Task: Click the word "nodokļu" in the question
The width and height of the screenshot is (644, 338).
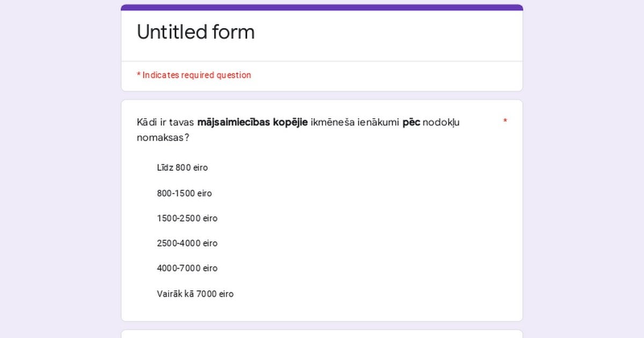Action: [441, 123]
